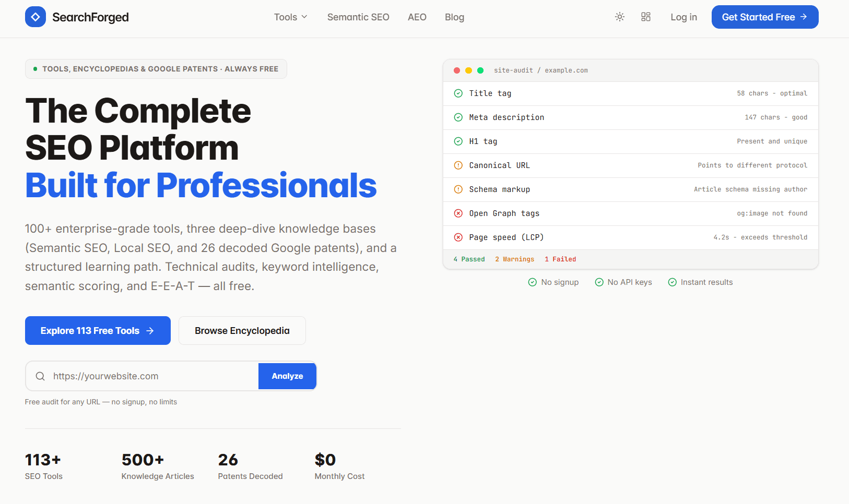This screenshot has width=849, height=504.
Task: Click the green traffic-light dot on the audit window
Action: click(x=480, y=70)
